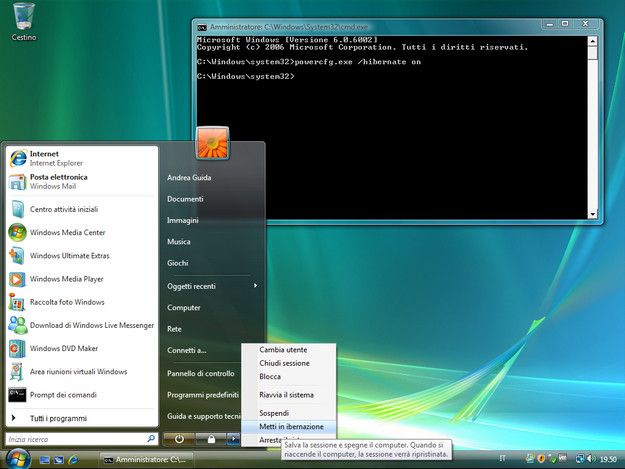This screenshot has width=625, height=469.
Task: Click cmd window scrollbar down arrow
Action: pos(592,214)
